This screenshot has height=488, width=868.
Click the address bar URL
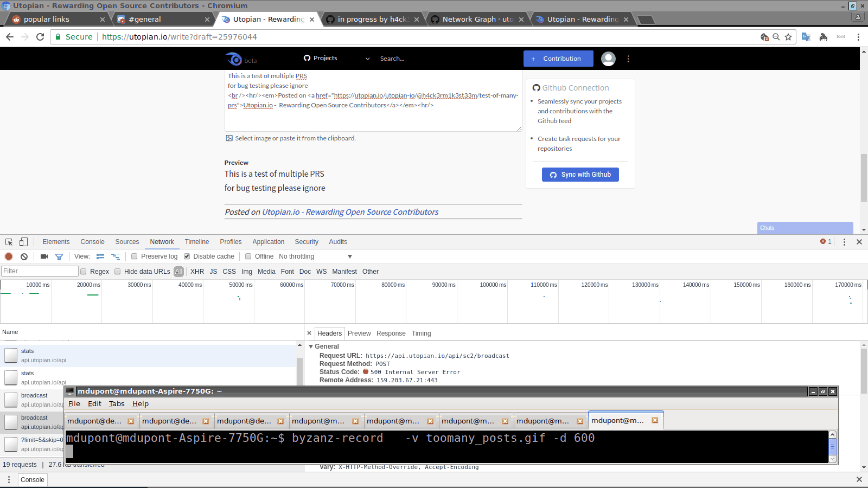click(179, 37)
